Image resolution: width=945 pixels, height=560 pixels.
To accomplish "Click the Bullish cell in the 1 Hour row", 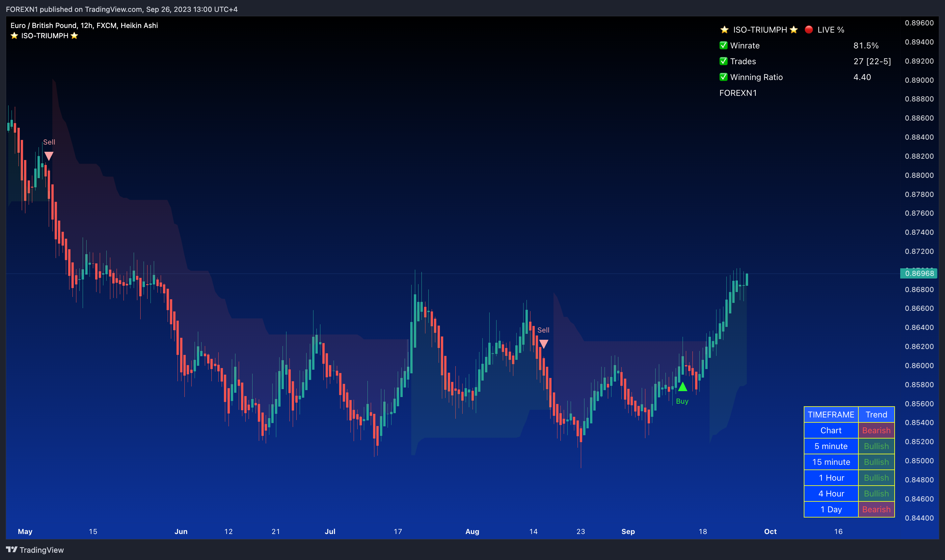I will (x=876, y=478).
